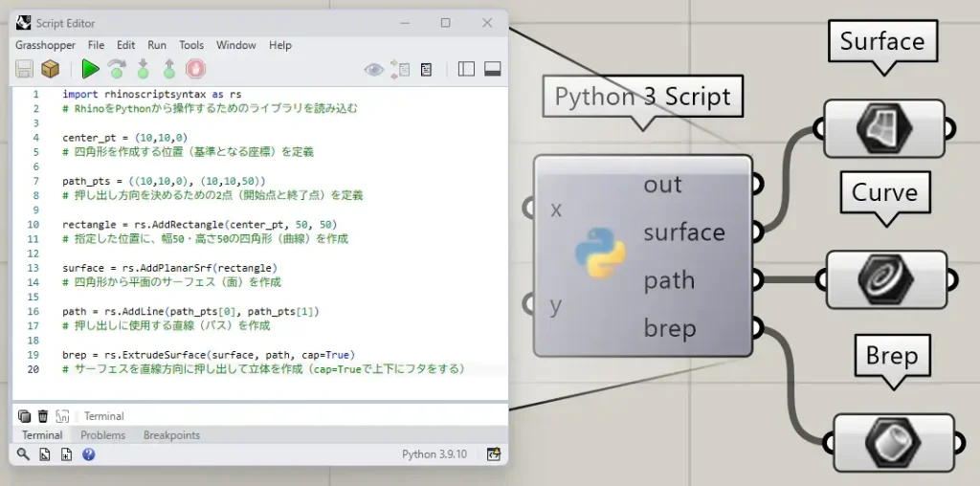Click the red Stop hand icon
Image resolution: width=980 pixels, height=486 pixels.
195,69
